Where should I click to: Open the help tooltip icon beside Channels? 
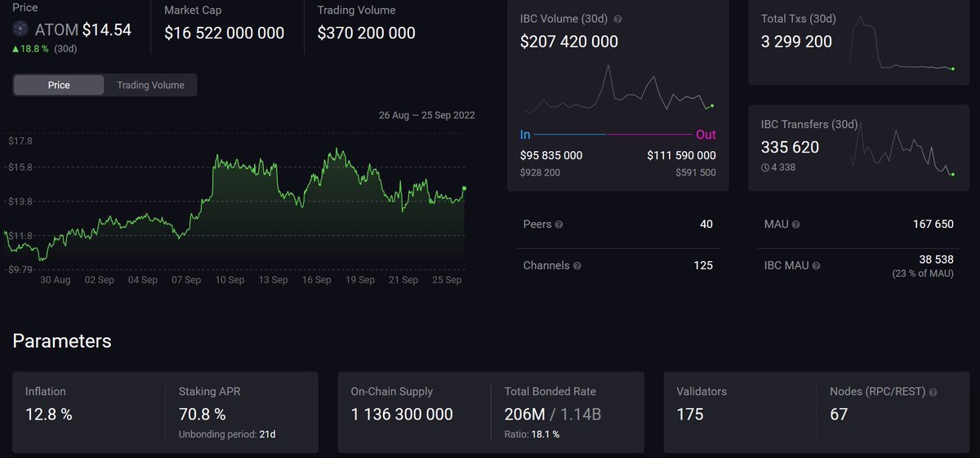tap(577, 266)
